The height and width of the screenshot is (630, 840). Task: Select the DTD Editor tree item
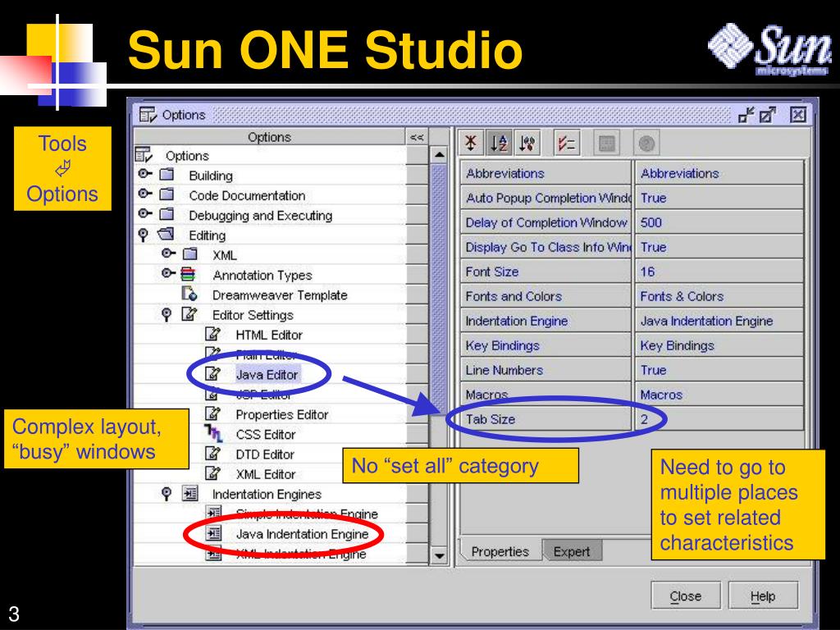[x=265, y=454]
